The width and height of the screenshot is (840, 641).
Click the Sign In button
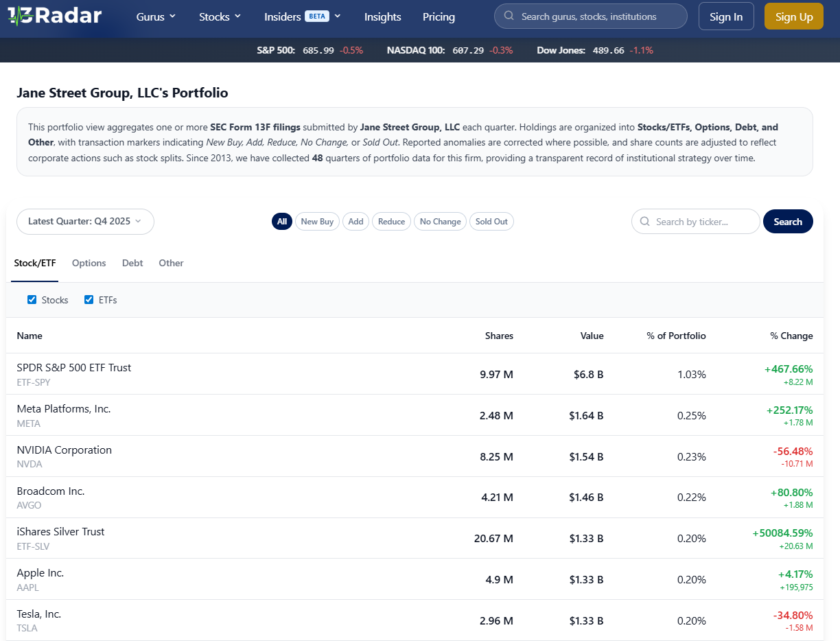click(x=726, y=16)
